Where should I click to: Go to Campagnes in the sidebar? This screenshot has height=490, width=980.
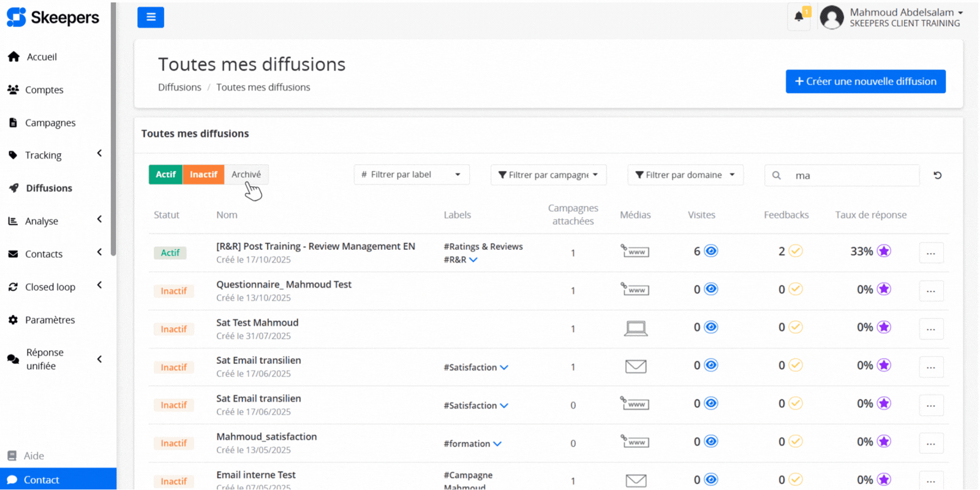(50, 123)
